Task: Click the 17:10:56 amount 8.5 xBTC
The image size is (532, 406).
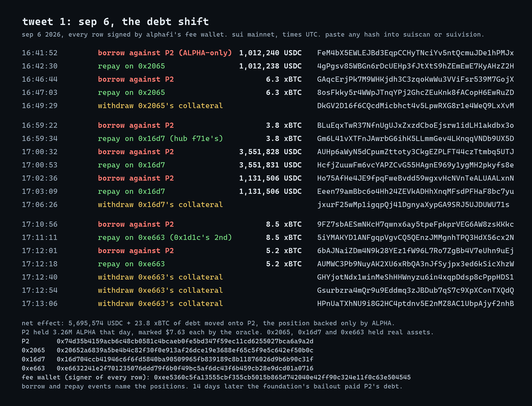Action: (284, 224)
